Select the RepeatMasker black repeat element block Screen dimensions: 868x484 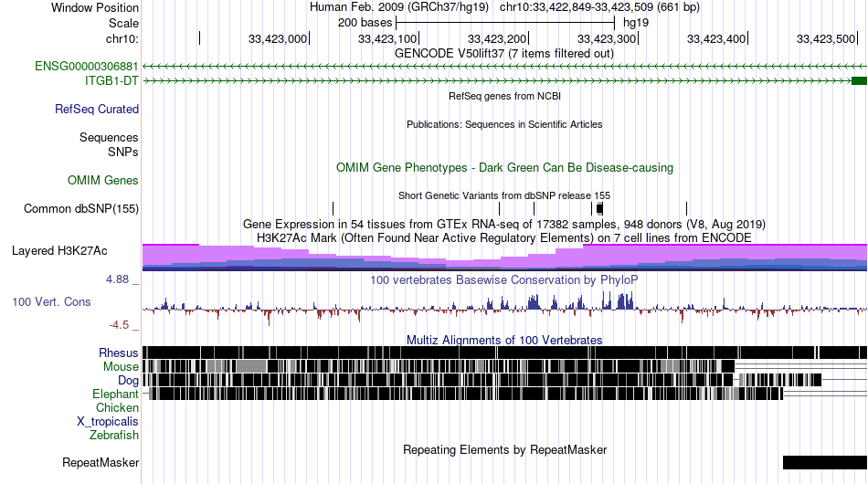[825, 462]
